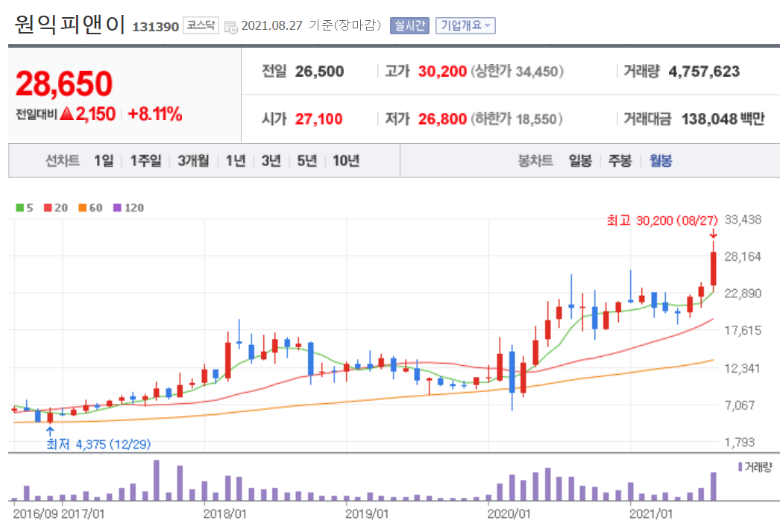Viewport: 780px width, 532px height.
Task: Click the 17,615 price axis label
Action: [743, 331]
